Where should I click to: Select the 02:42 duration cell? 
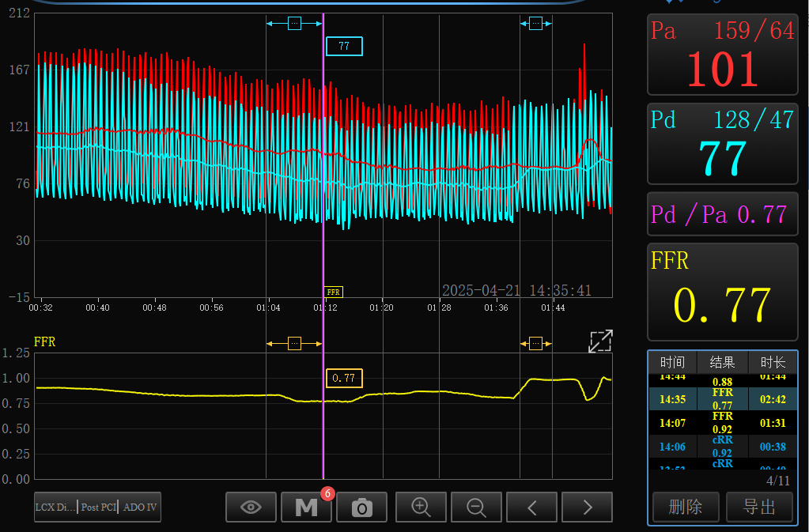[x=773, y=399]
